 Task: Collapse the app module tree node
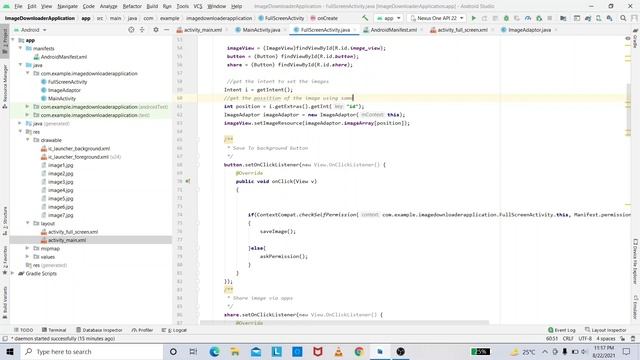[x=13, y=40]
